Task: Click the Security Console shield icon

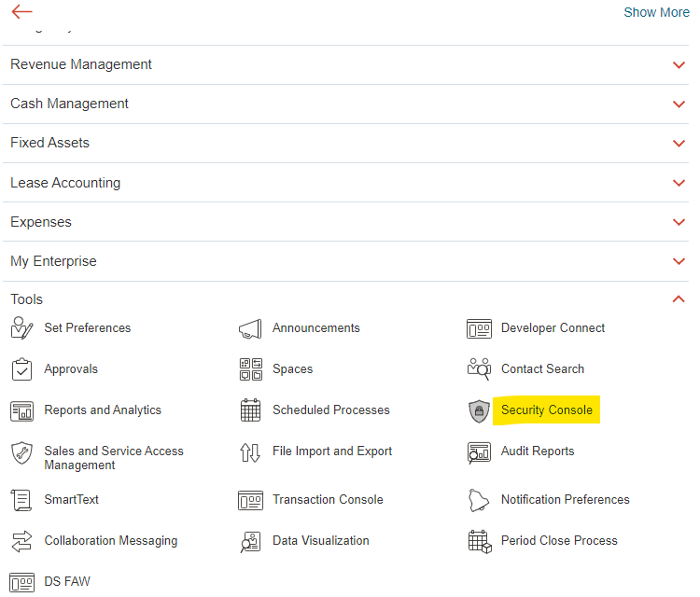Action: click(479, 411)
